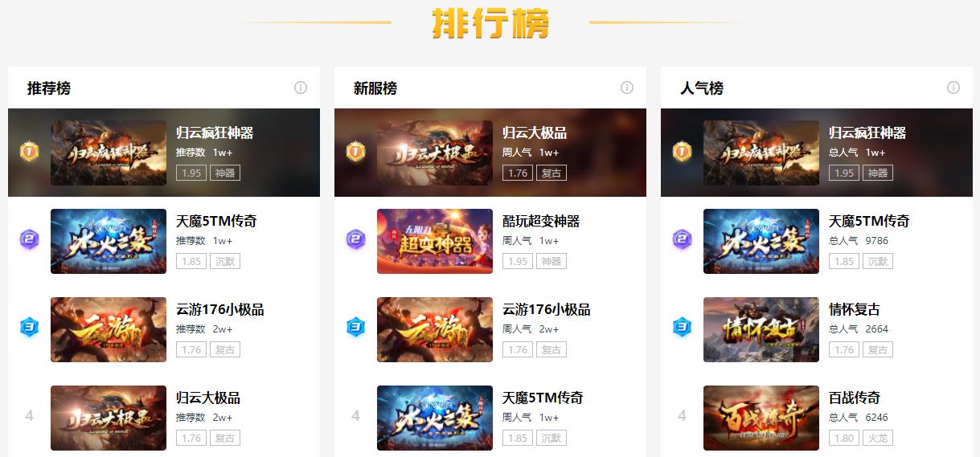Select the 火龙 tag under 百战传奇
The height and width of the screenshot is (457, 980).
tap(878, 438)
